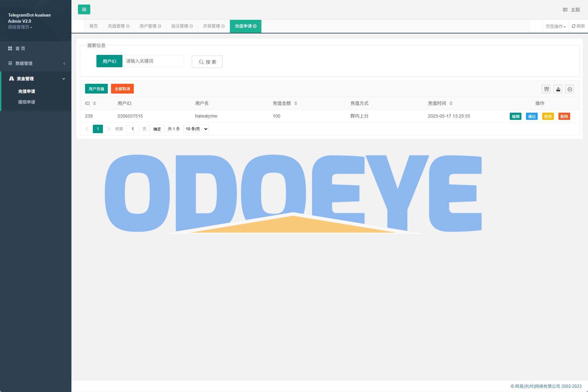The image size is (588, 392).
Task: Click 通过 to approve record 239
Action: (532, 116)
